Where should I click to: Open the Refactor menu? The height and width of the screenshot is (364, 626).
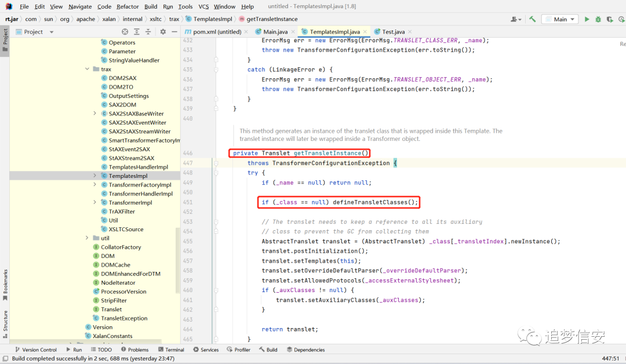pos(128,6)
